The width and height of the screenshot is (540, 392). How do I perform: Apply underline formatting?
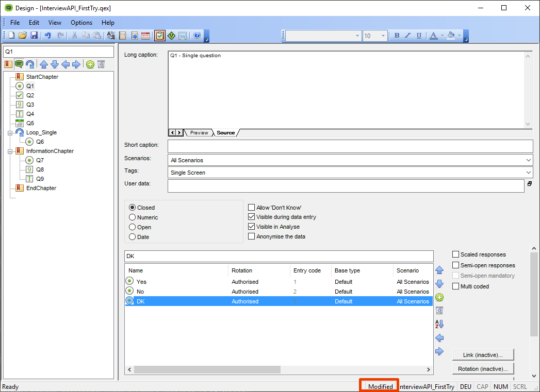click(x=419, y=36)
